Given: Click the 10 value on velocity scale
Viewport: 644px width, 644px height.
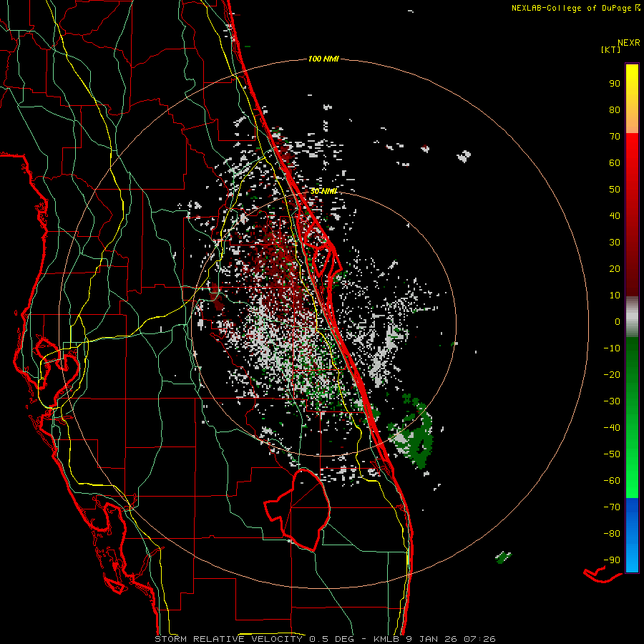Looking at the screenshot, I should (615, 296).
